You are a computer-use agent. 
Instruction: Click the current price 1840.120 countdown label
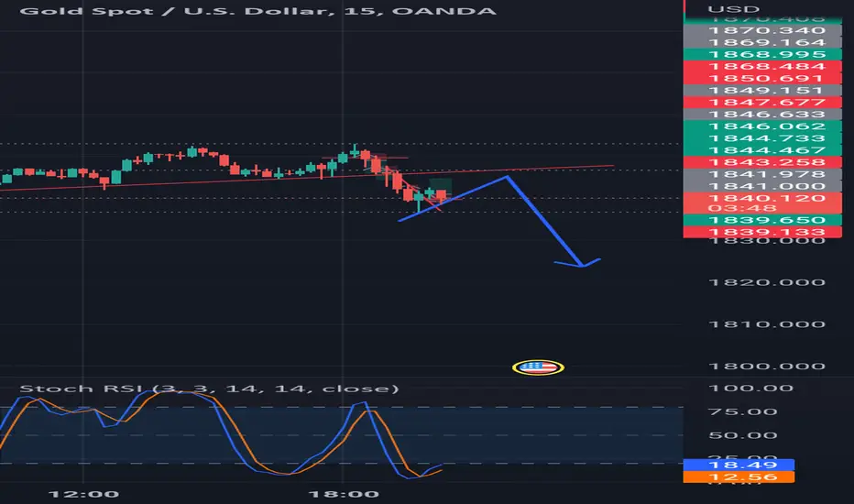[762, 203]
